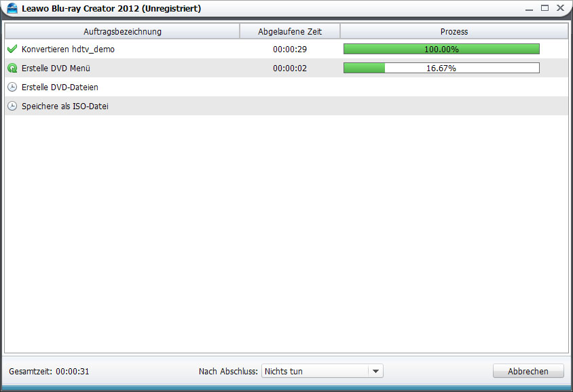The image size is (573, 392).
Task: Select the Erstelle DVD Menü task row
Action: click(x=286, y=68)
